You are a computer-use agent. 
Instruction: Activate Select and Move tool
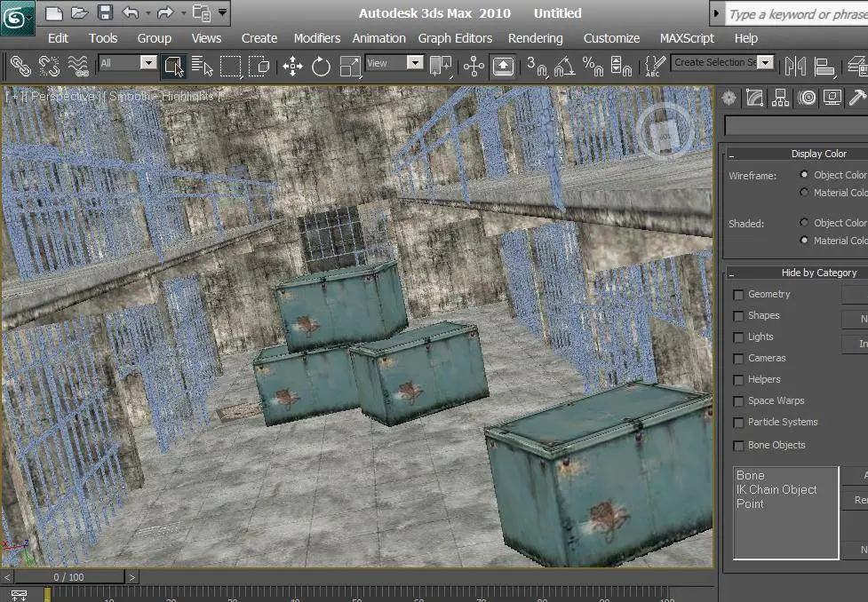[x=292, y=67]
